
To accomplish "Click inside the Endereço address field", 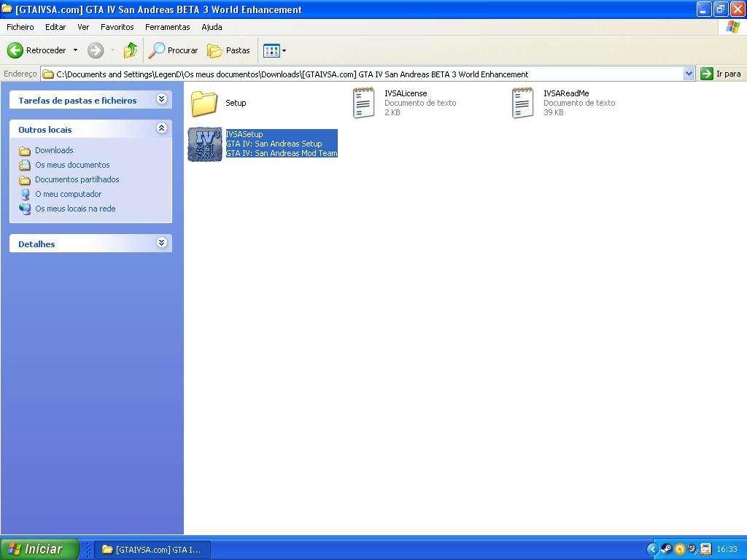I will [362, 74].
